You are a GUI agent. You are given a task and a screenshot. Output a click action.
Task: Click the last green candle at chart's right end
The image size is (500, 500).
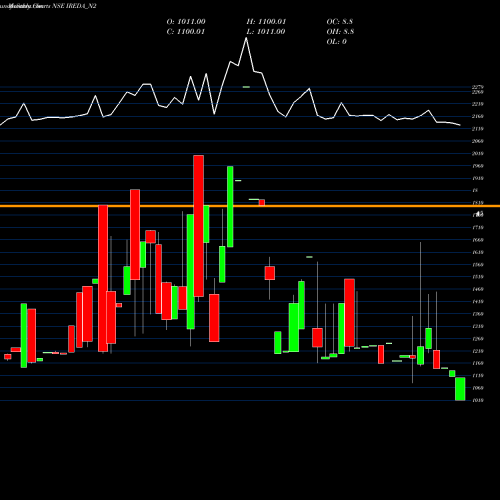pos(460,389)
